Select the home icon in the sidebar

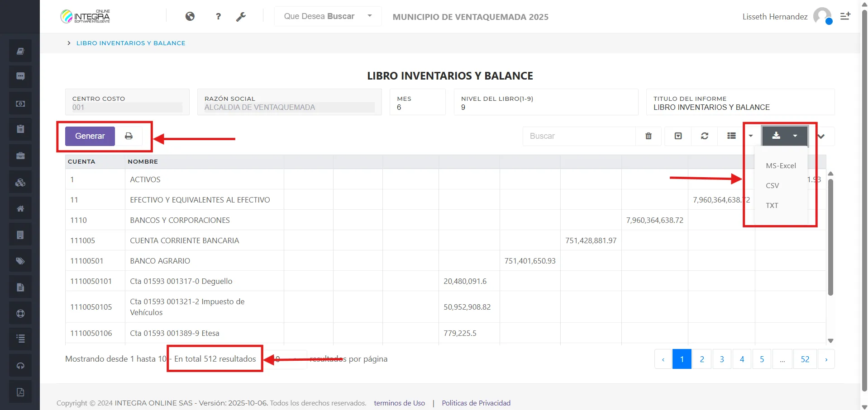(x=20, y=208)
